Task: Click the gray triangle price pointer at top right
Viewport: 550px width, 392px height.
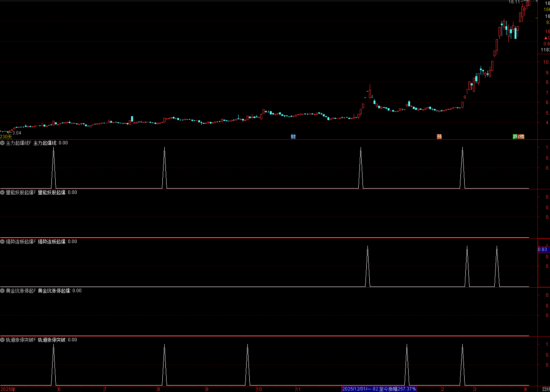Action: pyautogui.click(x=537, y=2)
